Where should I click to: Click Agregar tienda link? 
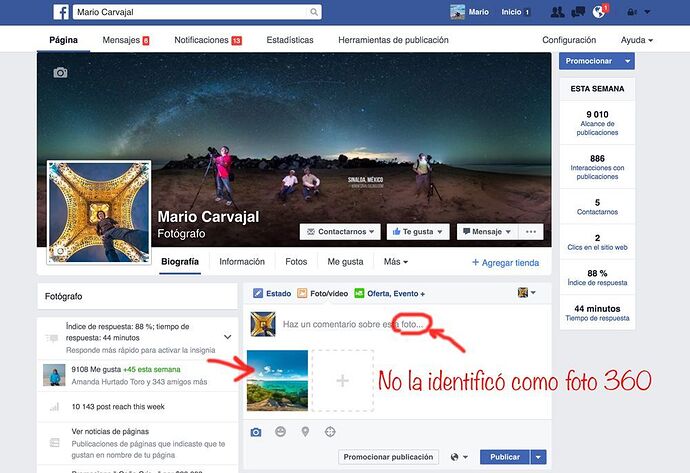(x=506, y=263)
